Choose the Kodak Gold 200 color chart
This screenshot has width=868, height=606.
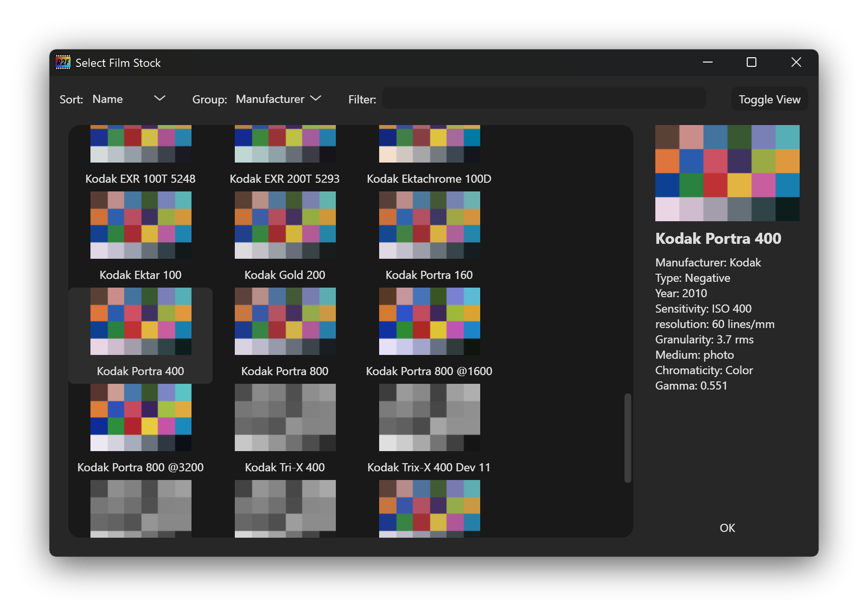(285, 225)
